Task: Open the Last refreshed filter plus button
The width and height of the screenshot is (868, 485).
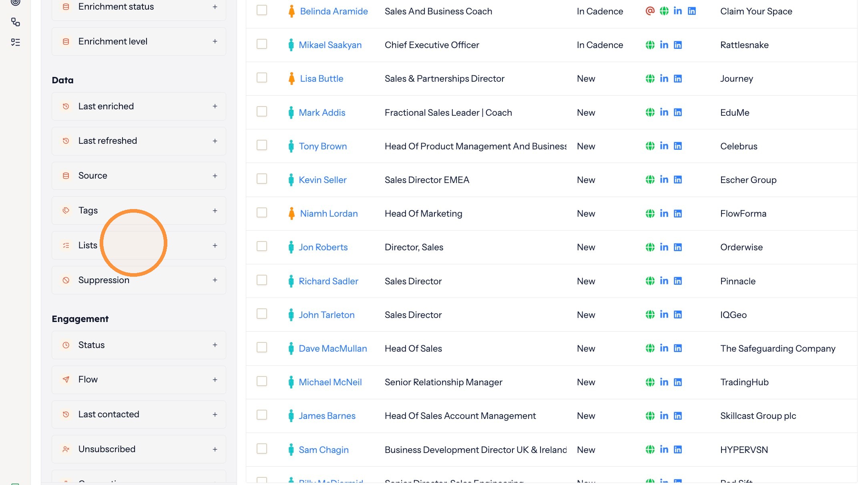Action: tap(215, 141)
